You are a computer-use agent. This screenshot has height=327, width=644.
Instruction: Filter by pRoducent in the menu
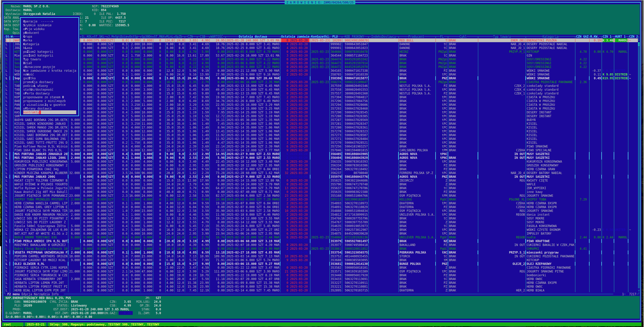[31, 33]
